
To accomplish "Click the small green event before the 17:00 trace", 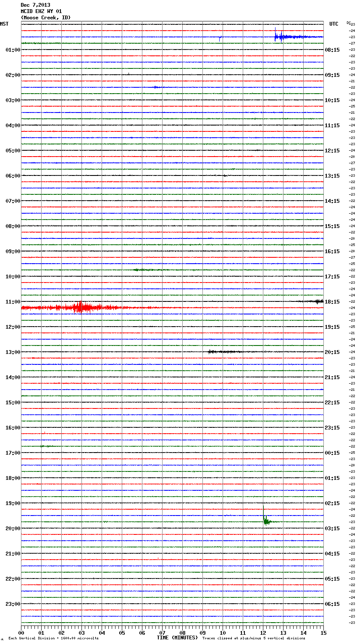I will 46,446.
